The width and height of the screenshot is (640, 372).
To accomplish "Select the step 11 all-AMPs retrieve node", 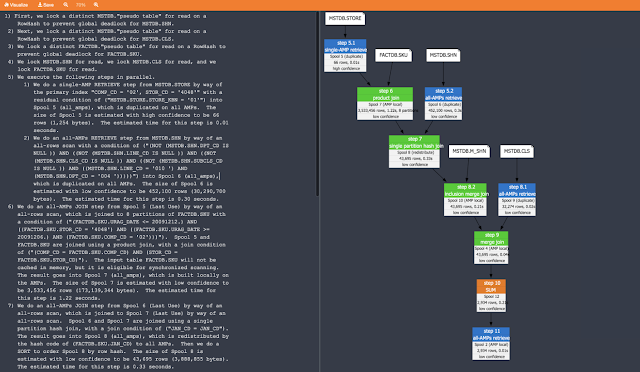I will tap(491, 344).
